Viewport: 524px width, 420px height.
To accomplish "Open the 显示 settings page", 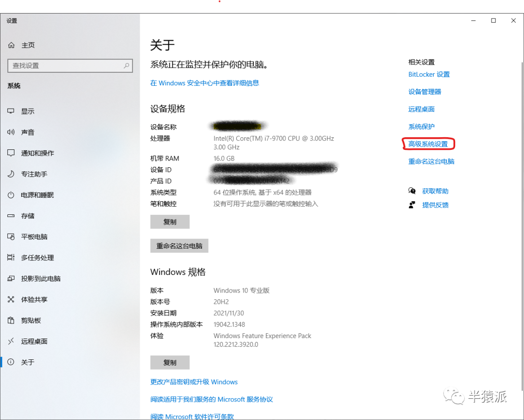I will pos(70,111).
